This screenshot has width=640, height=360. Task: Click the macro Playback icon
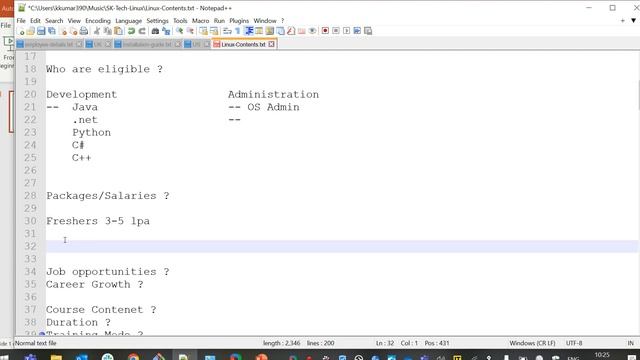[x=347, y=31]
